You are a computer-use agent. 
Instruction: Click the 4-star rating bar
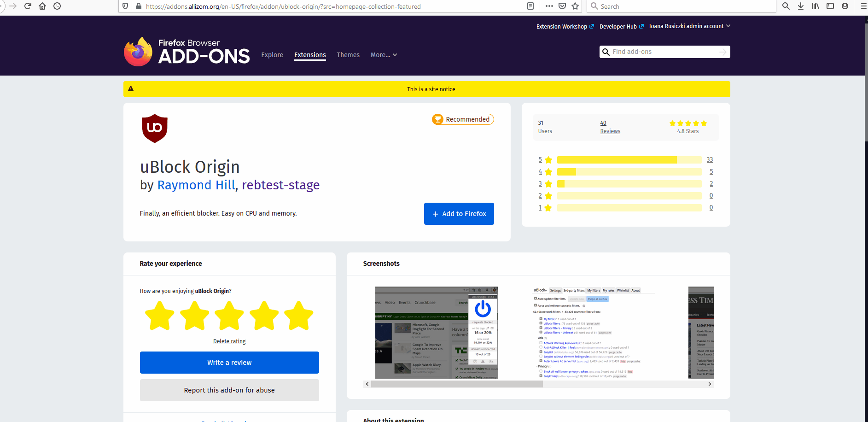629,172
